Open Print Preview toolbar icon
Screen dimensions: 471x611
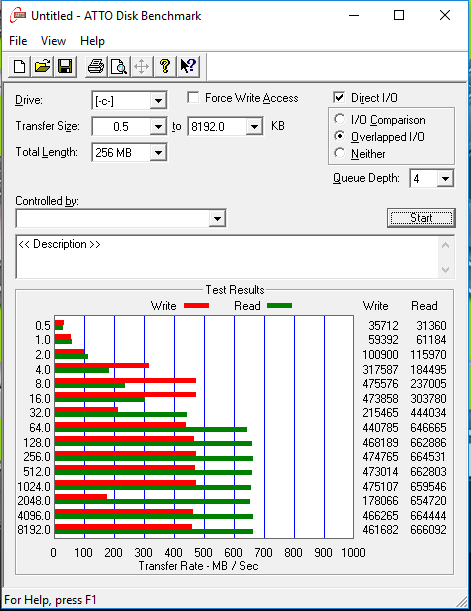point(118,67)
